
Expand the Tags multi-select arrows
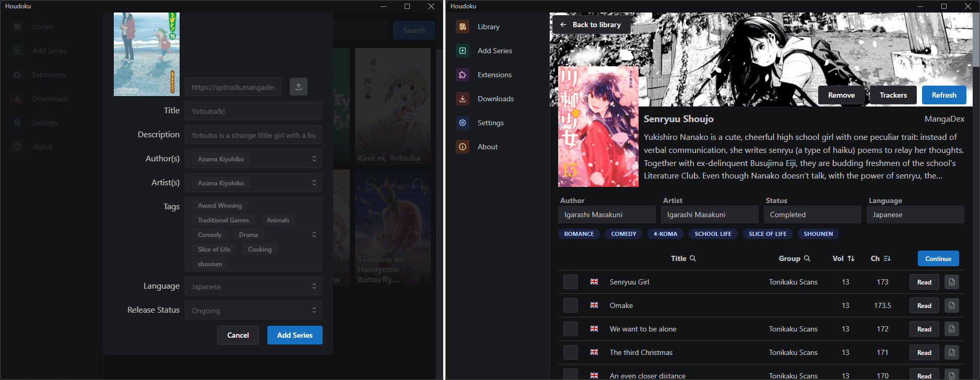[x=314, y=234]
